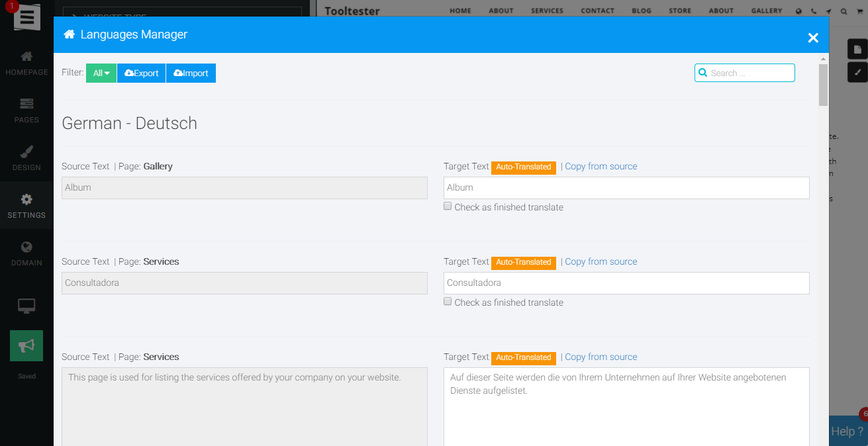This screenshot has height=446, width=868.
Task: Click the "Page: Gallery" label
Action: click(146, 166)
